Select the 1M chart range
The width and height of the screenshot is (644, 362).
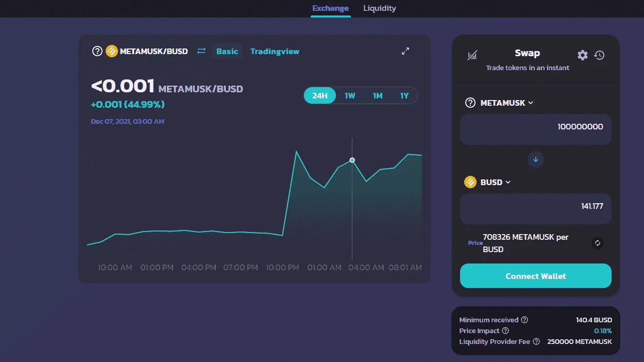coord(378,95)
